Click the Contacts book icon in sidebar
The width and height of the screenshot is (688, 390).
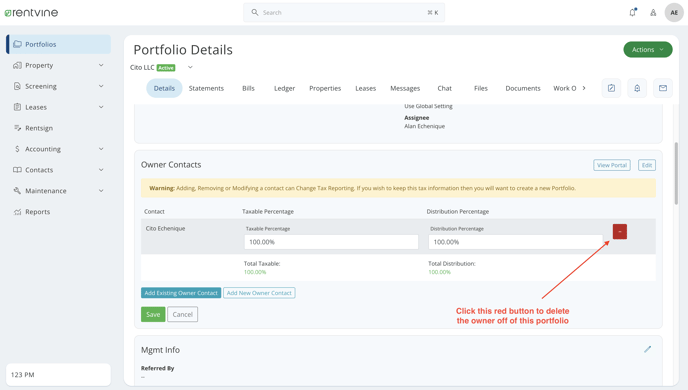click(17, 170)
